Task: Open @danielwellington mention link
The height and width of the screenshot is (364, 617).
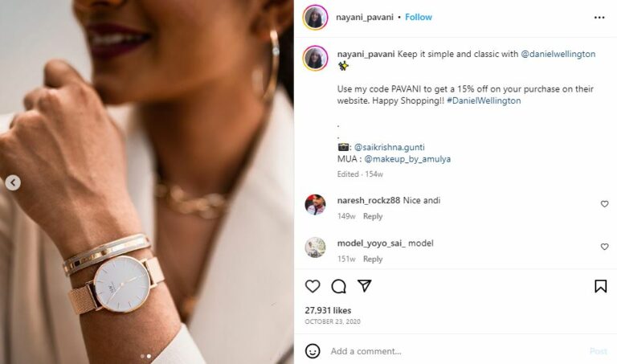Action: [x=558, y=54]
